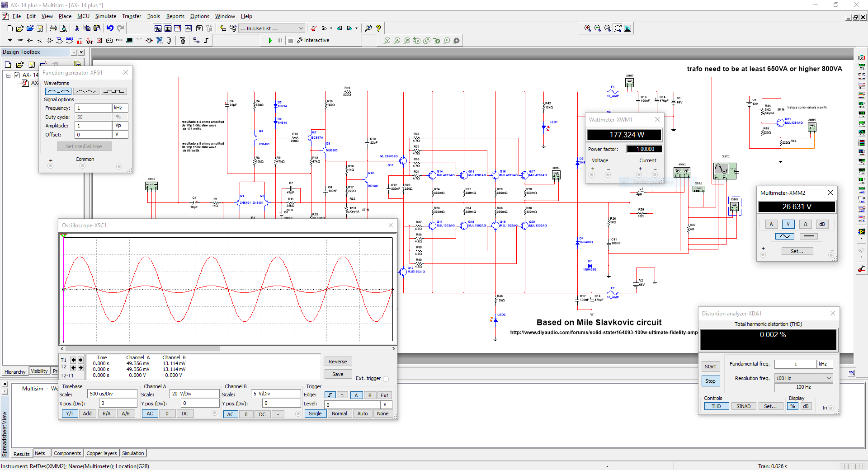
Task: Select the Place Diode component icon
Action: 30,40
